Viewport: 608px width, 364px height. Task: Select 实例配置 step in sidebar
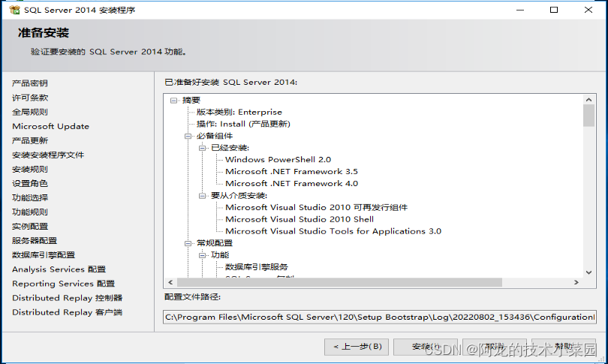click(x=30, y=227)
